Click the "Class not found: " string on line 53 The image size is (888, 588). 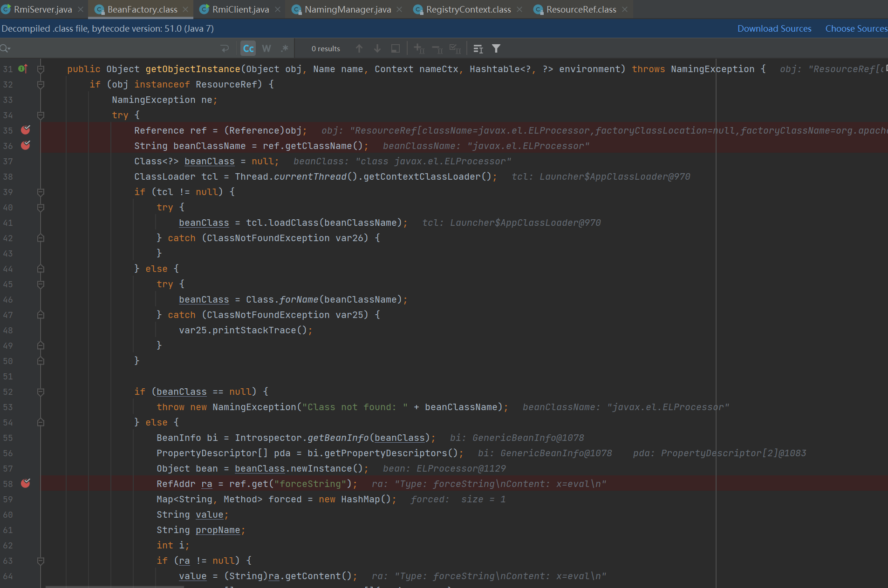[x=355, y=407]
